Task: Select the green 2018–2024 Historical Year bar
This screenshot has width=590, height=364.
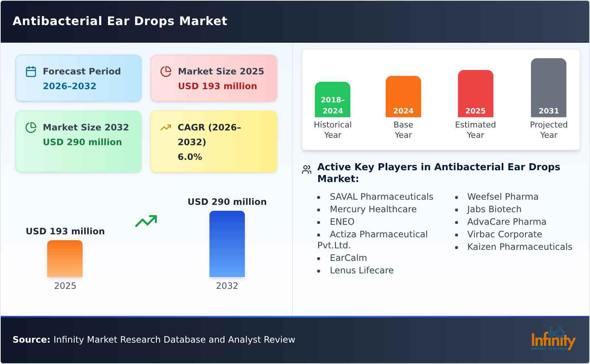Action: pyautogui.click(x=333, y=99)
